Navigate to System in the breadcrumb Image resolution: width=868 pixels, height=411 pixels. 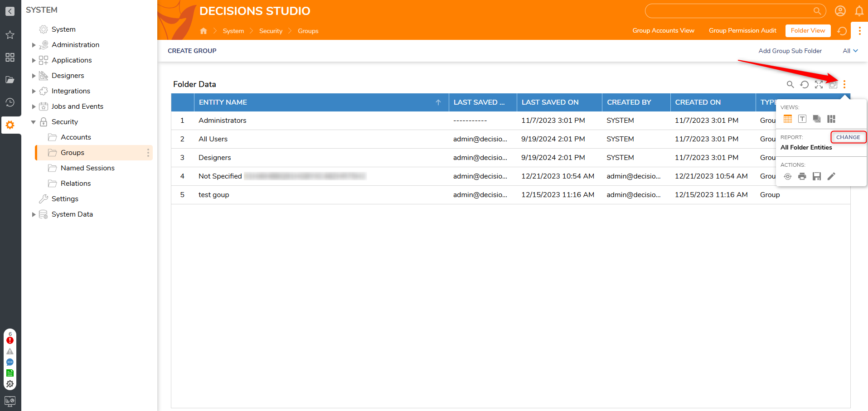233,31
